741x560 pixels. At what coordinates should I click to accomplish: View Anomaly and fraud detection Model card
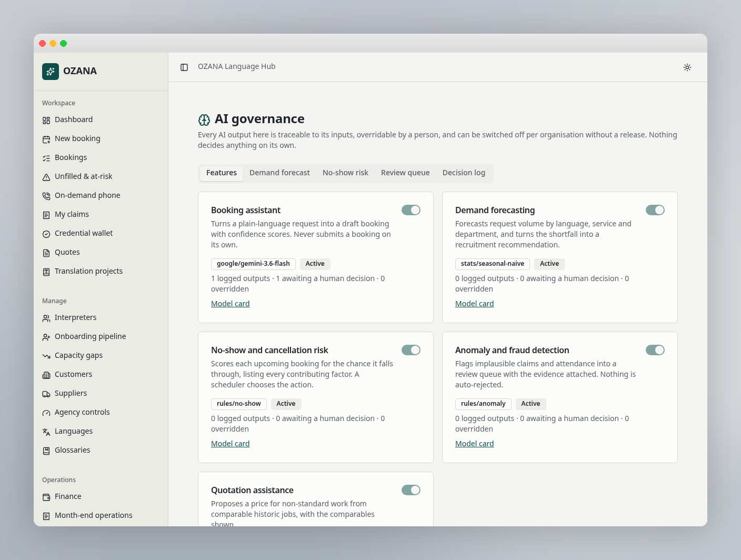[x=475, y=444]
